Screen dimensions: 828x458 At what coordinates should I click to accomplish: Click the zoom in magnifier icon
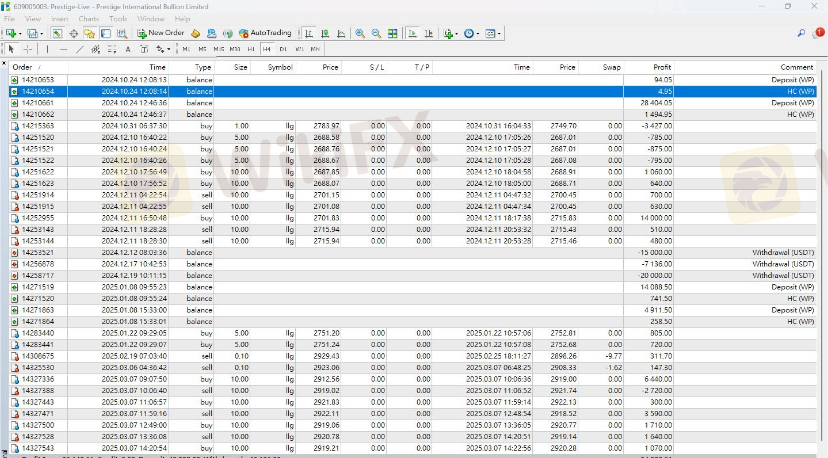[360, 33]
